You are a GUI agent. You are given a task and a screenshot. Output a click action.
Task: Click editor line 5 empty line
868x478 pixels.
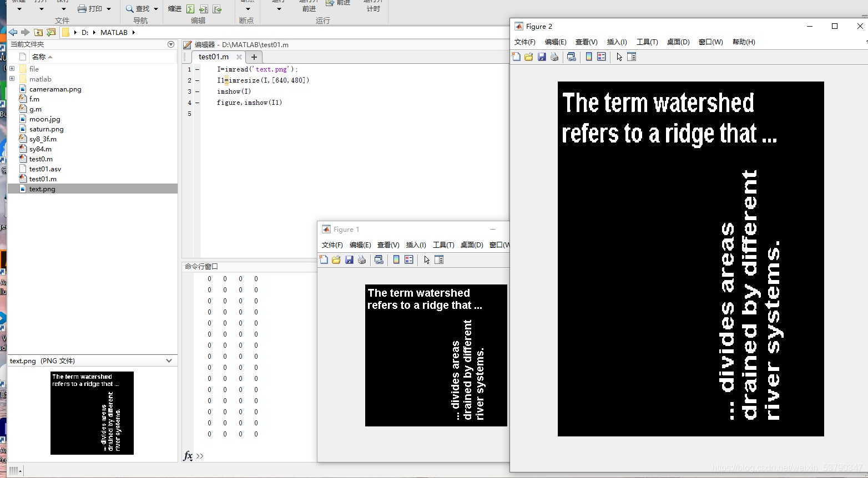pos(355,114)
